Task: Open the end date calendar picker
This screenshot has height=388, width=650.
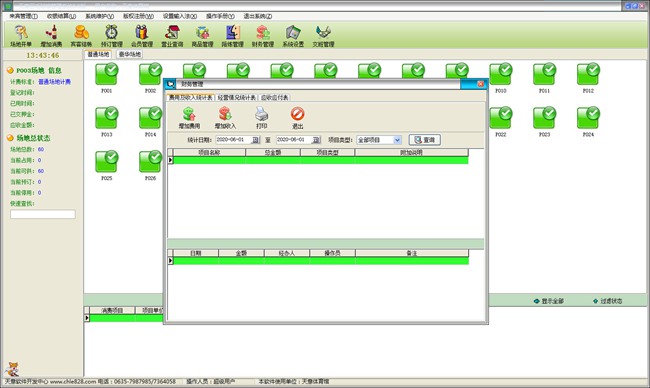Action: 316,140
